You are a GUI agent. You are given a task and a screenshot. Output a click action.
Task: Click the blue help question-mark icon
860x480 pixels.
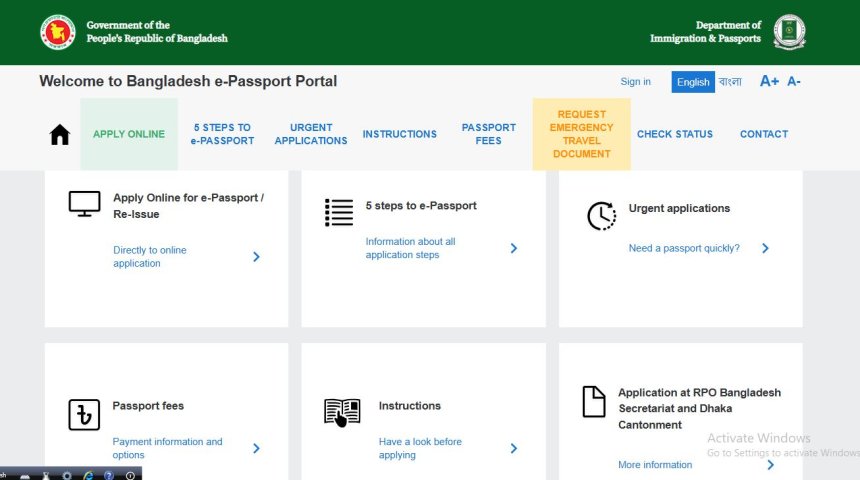tap(109, 475)
